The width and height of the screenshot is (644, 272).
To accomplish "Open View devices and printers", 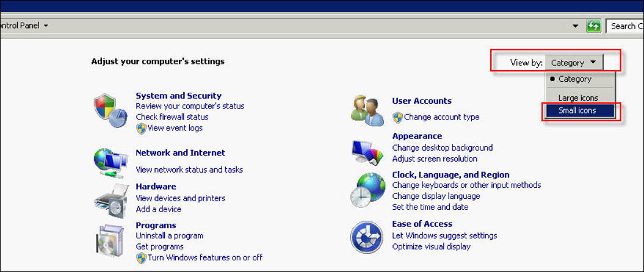I will [181, 198].
